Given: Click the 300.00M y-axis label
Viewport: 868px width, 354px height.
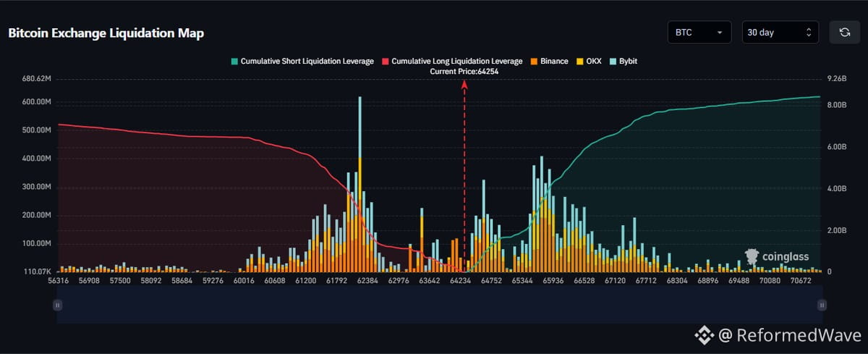Looking at the screenshot, I should 36,187.
